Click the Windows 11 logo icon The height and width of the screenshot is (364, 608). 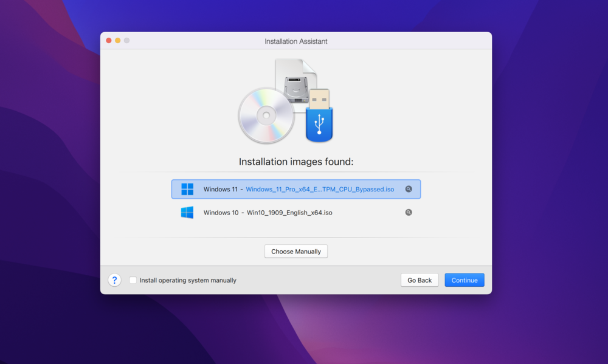point(187,189)
